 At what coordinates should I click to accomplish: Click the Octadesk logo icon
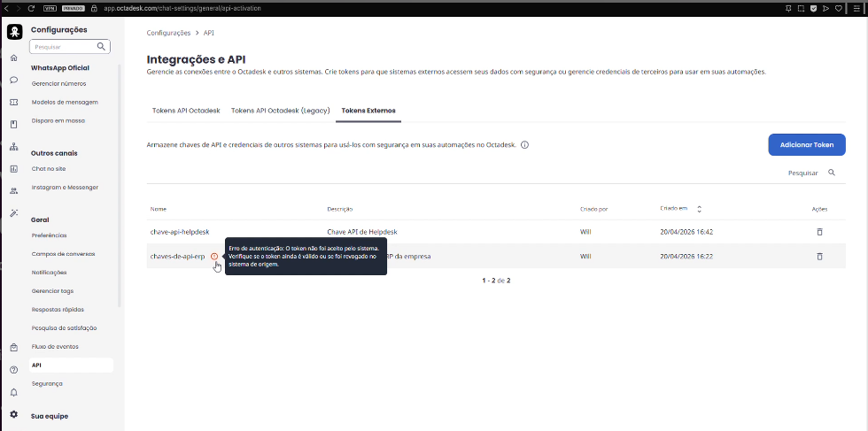click(14, 32)
